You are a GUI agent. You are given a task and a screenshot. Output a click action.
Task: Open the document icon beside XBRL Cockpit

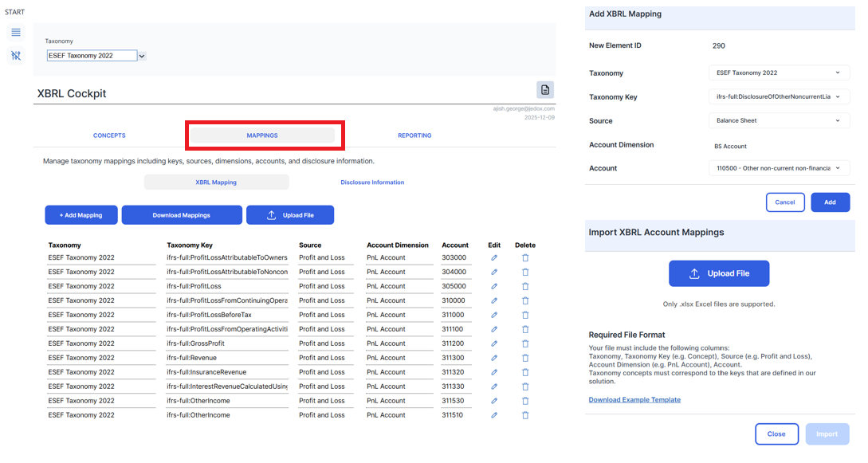[x=544, y=90]
